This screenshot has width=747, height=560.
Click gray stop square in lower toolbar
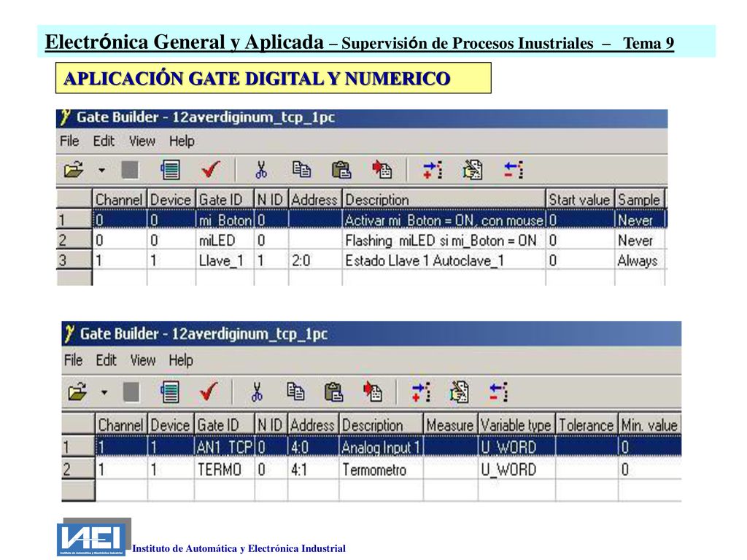point(131,392)
